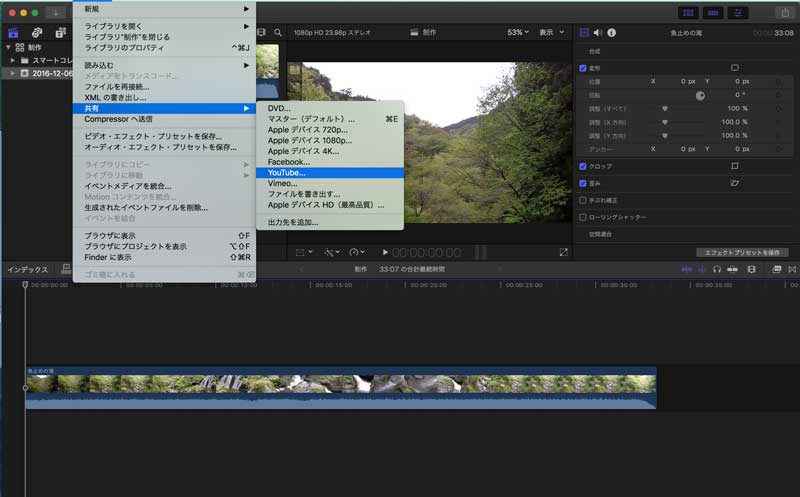This screenshot has height=497, width=800.
Task: Open the 表示 view dropdown
Action: click(549, 33)
